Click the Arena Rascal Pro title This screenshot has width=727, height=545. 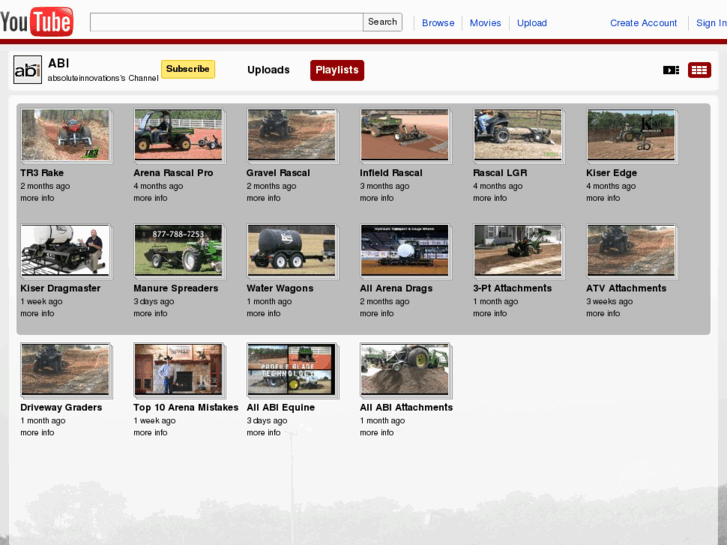[x=173, y=173]
